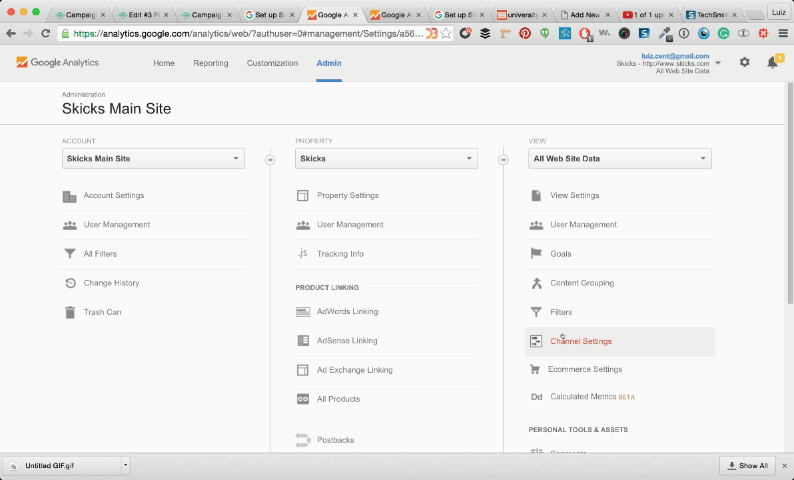Click the Property Settings layout icon
794x480 pixels.
pos(302,195)
